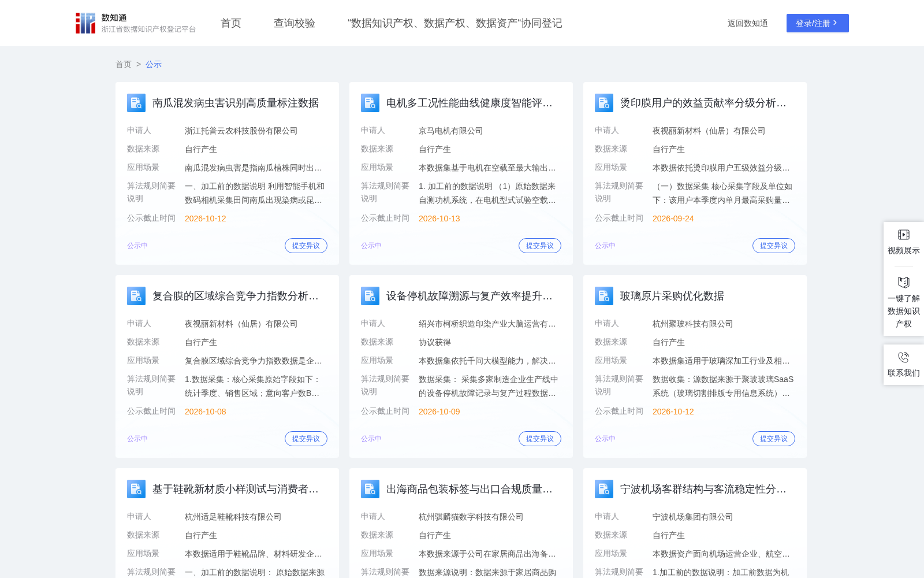Open title 复合膜的区域综合竞争力指数分析
924x578 pixels.
click(236, 296)
